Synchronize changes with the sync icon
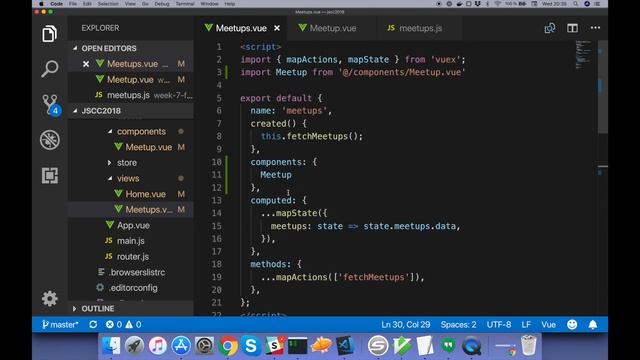Screen dimensions: 640x360 (x=93, y=324)
